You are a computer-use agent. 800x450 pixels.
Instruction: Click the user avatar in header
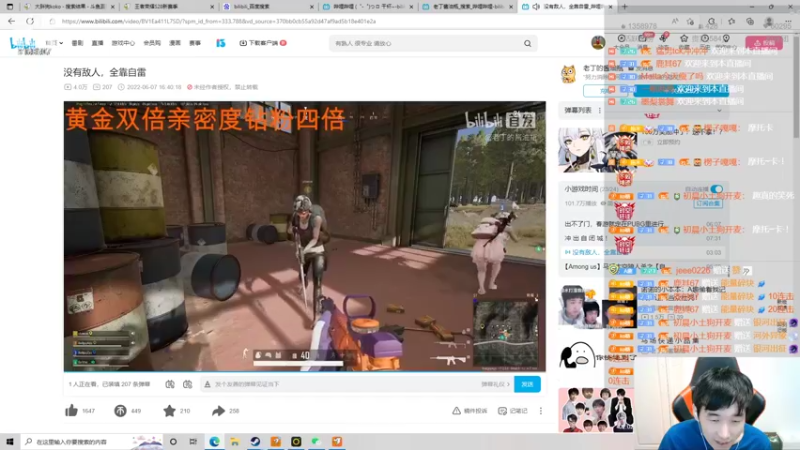point(598,42)
